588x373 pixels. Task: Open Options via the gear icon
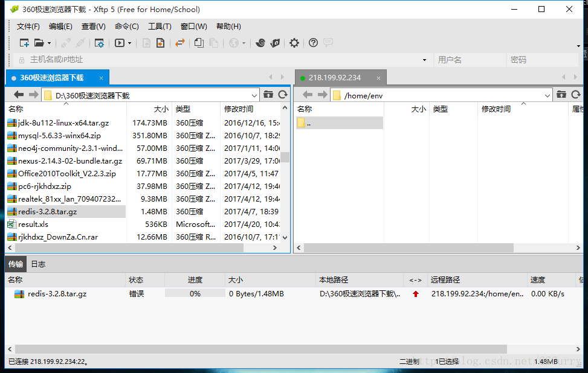(294, 43)
